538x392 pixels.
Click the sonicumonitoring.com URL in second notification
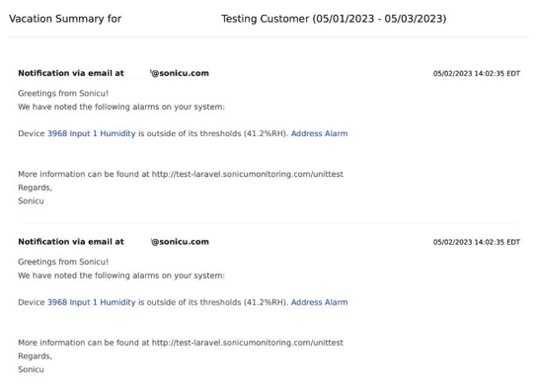[x=248, y=343]
